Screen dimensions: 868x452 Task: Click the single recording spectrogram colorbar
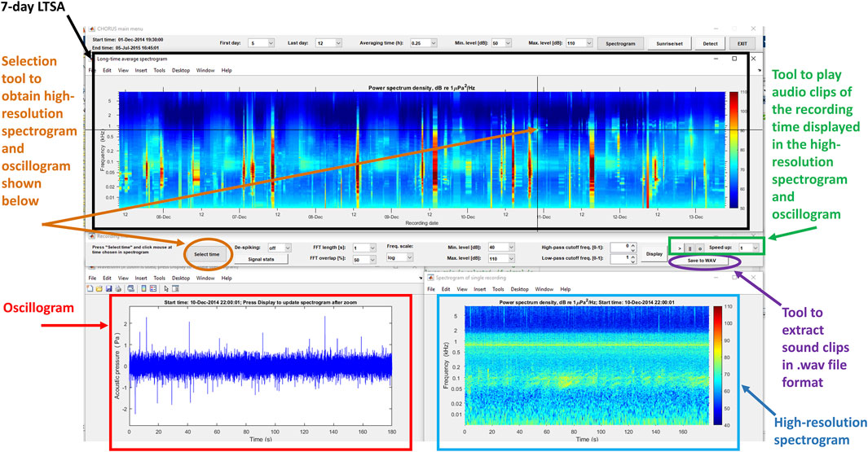point(718,365)
